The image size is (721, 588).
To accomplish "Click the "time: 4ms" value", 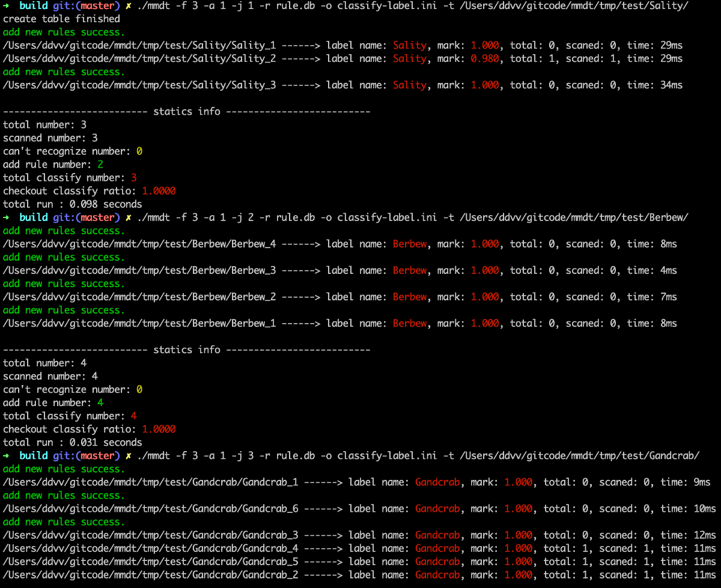I will pos(652,270).
